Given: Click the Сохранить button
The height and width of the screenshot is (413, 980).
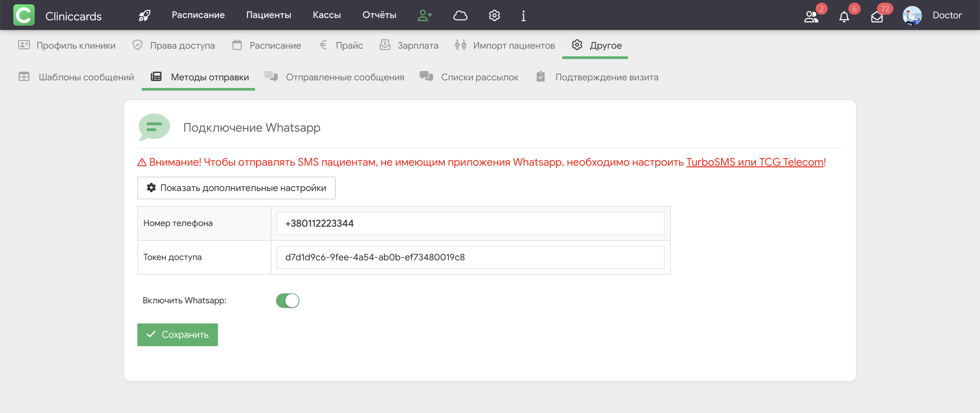Looking at the screenshot, I should [x=177, y=335].
